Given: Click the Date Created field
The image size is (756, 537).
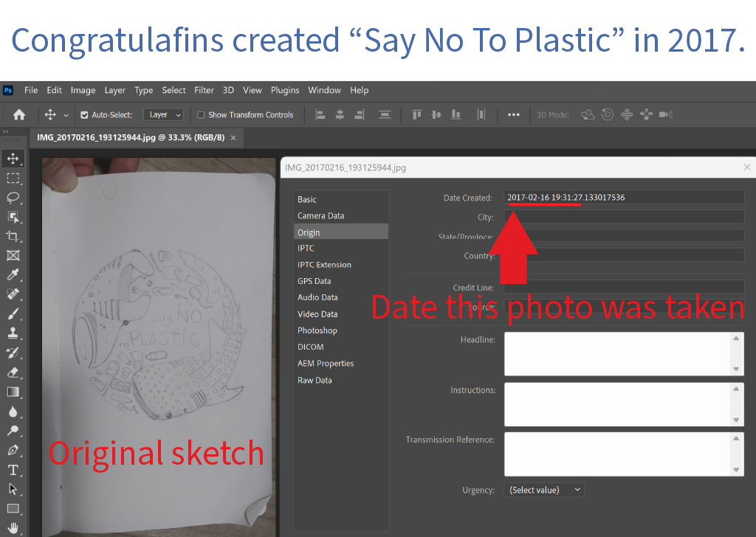Looking at the screenshot, I should (624, 198).
